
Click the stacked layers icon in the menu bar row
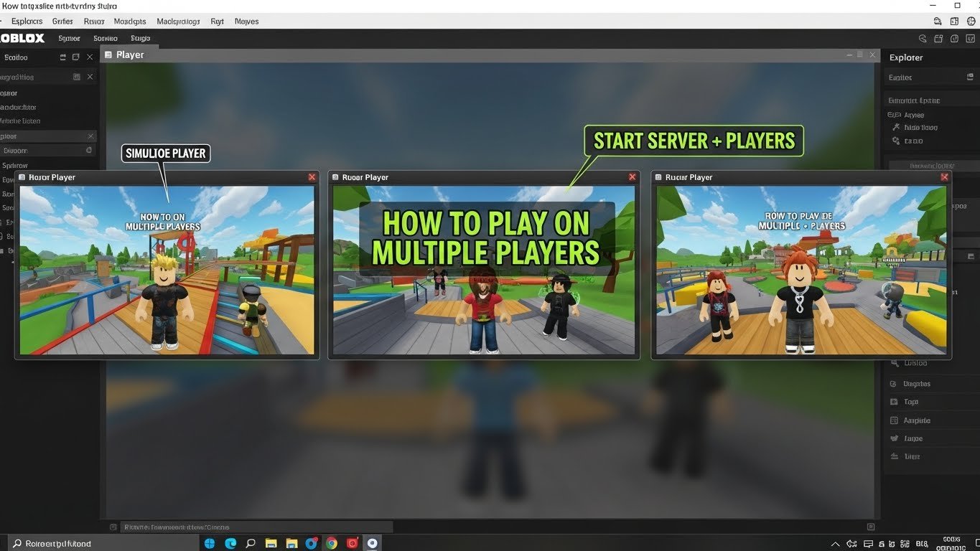pos(938,22)
